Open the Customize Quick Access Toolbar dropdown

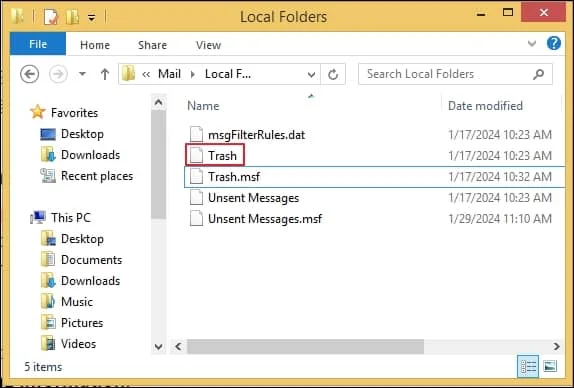point(92,17)
